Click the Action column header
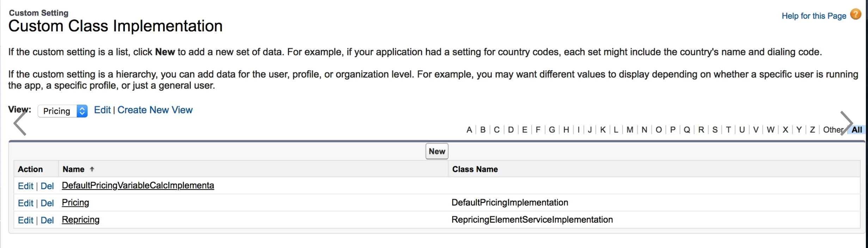 point(30,169)
